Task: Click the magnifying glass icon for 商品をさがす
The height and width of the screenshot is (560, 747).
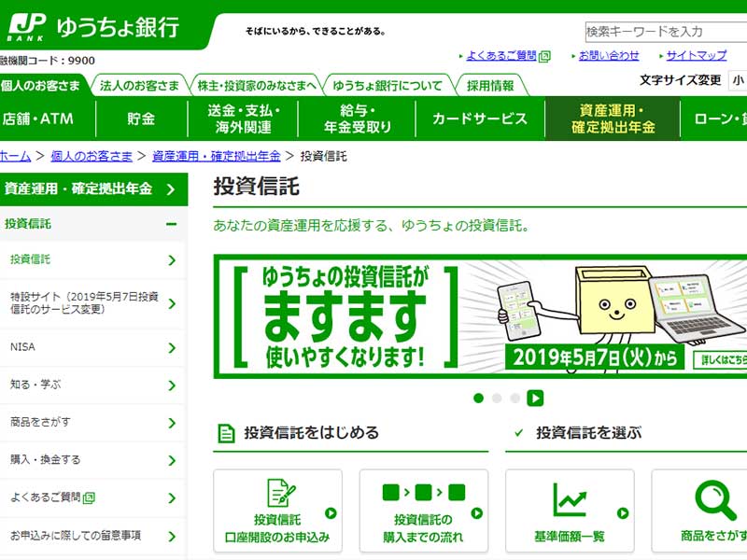Action: coord(716,500)
